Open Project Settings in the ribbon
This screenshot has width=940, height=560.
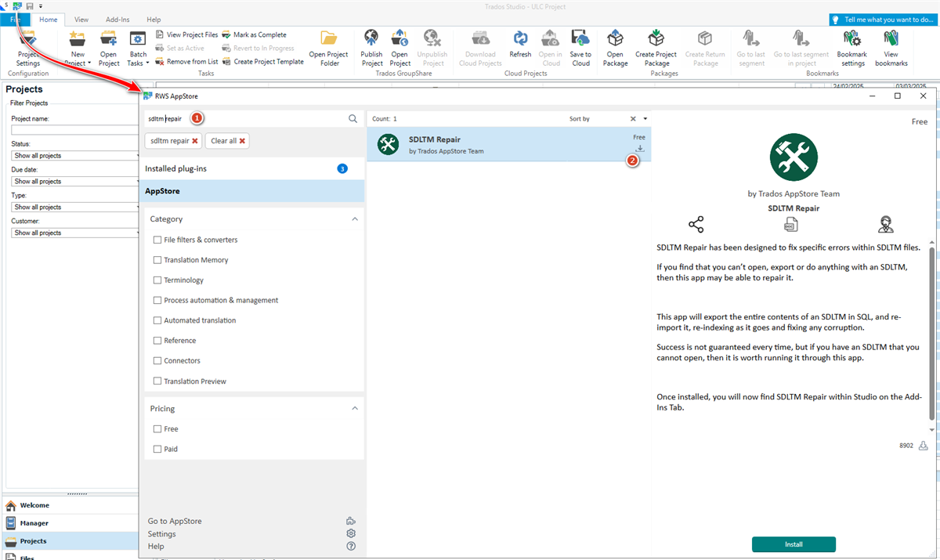point(28,49)
